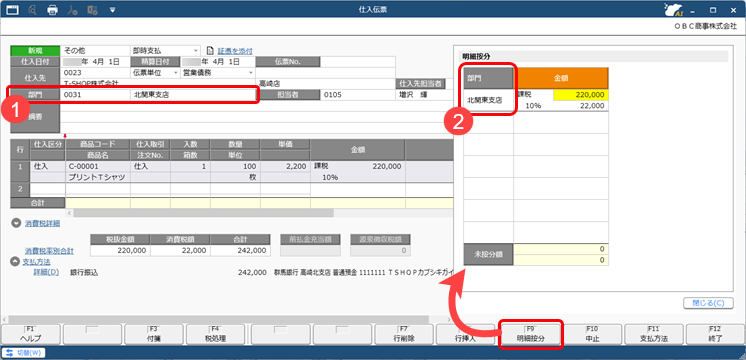
Task: Click the 支払方法 link
Action: pyautogui.click(x=37, y=262)
